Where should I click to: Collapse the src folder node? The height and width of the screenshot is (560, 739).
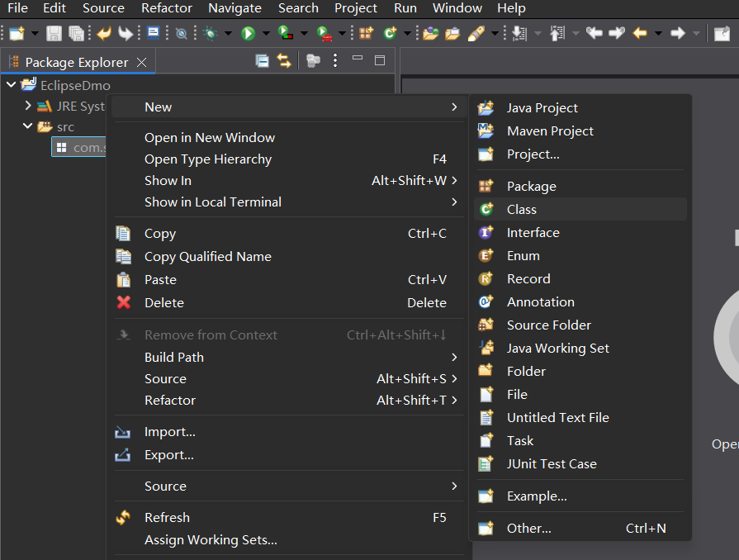pyautogui.click(x=28, y=126)
